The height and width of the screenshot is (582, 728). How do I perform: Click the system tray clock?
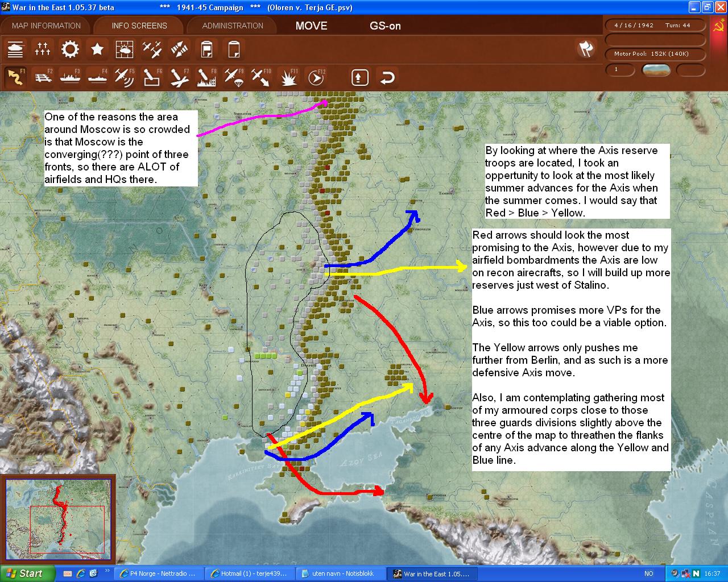click(712, 573)
